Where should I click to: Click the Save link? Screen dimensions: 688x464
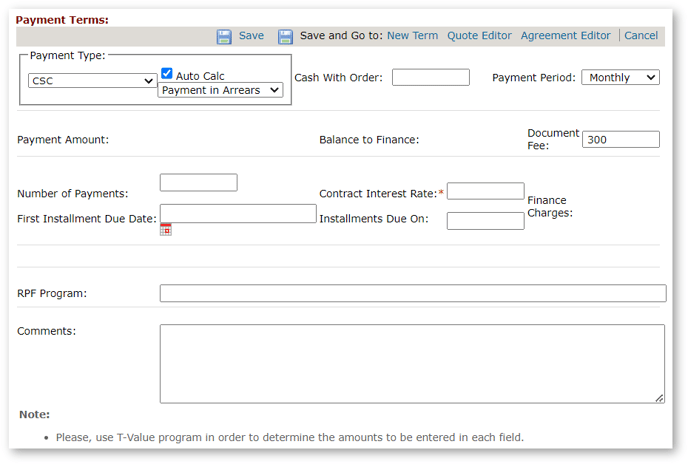(251, 36)
